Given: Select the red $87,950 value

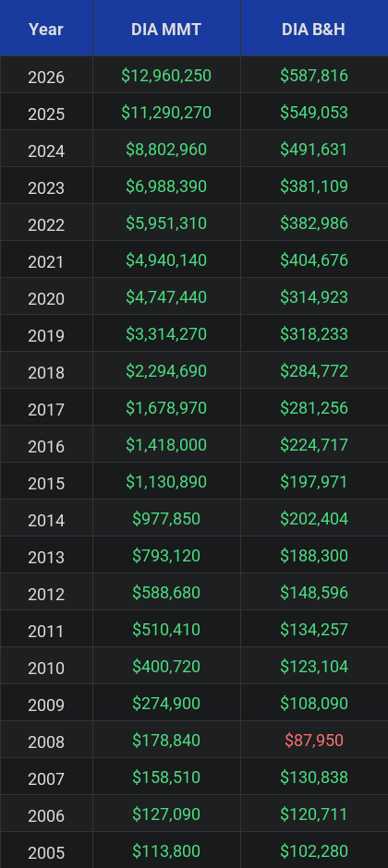Looking at the screenshot, I should coord(314,741).
